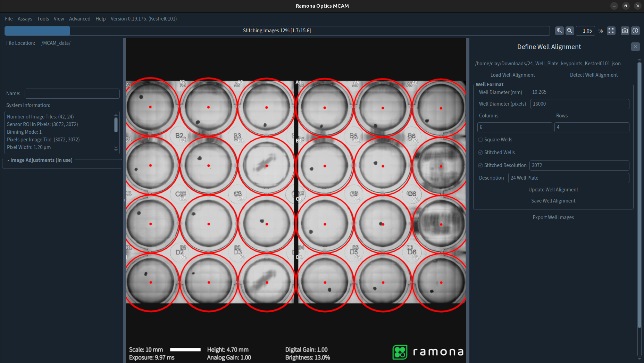The image size is (644, 363).
Task: Close the Define Well Alignment panel
Action: [635, 47]
